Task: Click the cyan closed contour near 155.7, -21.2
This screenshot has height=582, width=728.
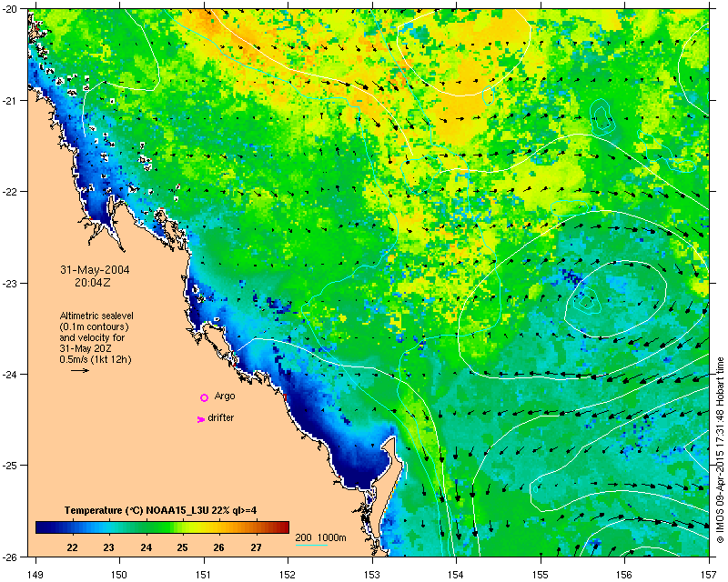Action: [602, 117]
